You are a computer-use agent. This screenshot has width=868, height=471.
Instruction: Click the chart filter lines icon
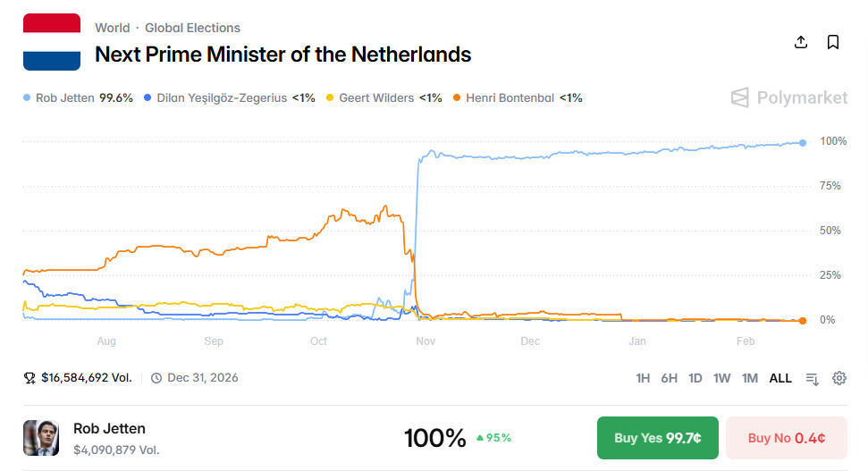click(x=813, y=378)
